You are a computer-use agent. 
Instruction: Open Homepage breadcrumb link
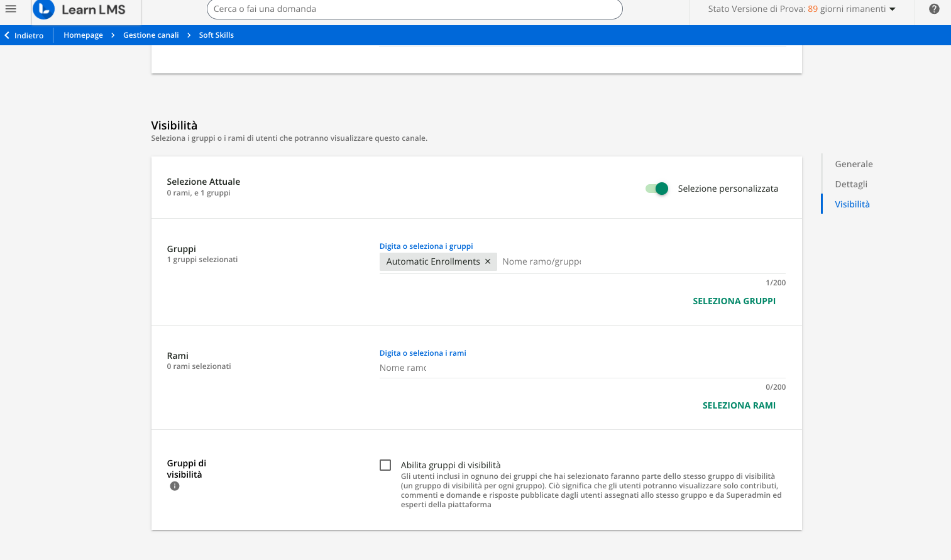(83, 35)
